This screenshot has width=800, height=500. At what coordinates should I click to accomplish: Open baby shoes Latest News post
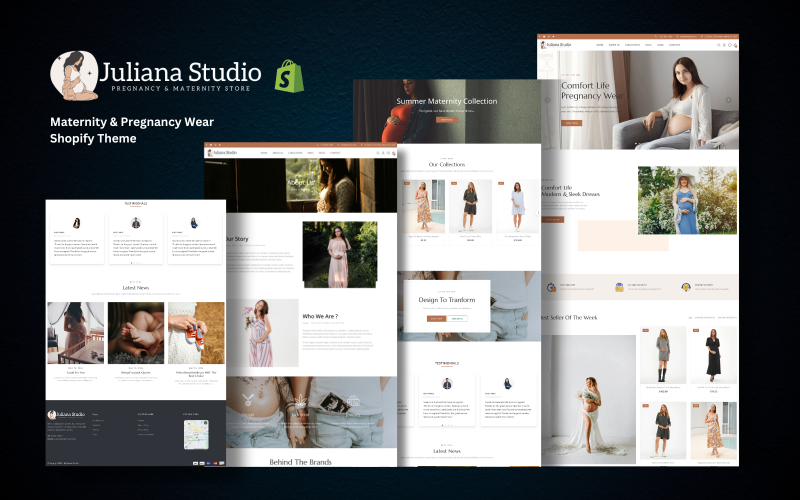tap(196, 333)
